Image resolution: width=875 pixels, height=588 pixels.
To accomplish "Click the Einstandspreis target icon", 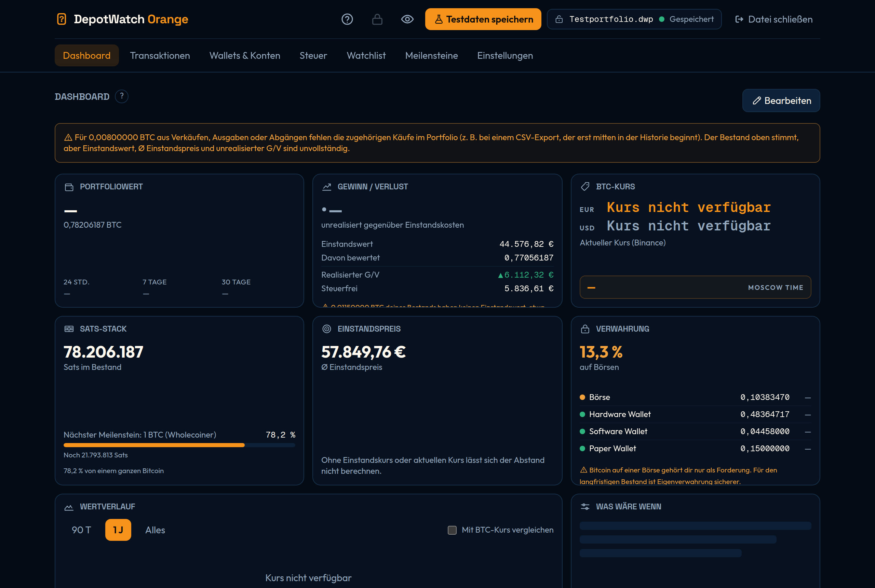I will click(x=326, y=329).
